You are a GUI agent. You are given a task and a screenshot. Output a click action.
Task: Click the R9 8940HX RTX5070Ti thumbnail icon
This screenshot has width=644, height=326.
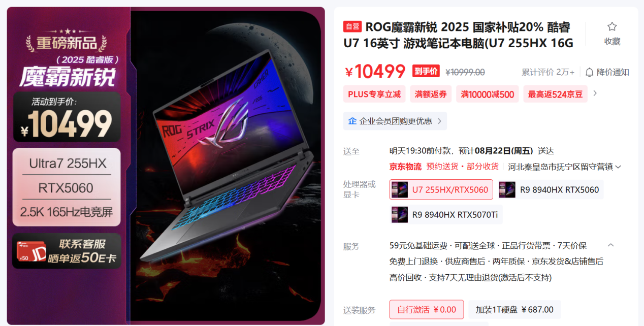pos(400,215)
